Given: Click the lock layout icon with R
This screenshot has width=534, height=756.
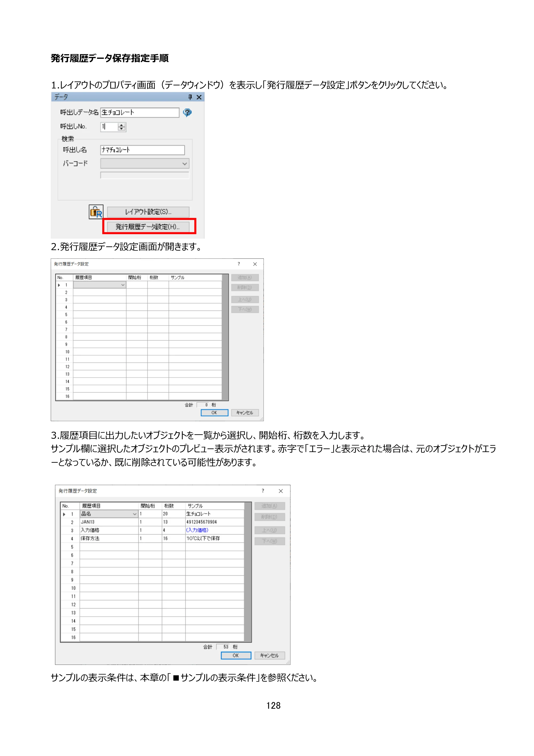Looking at the screenshot, I should 96,211.
